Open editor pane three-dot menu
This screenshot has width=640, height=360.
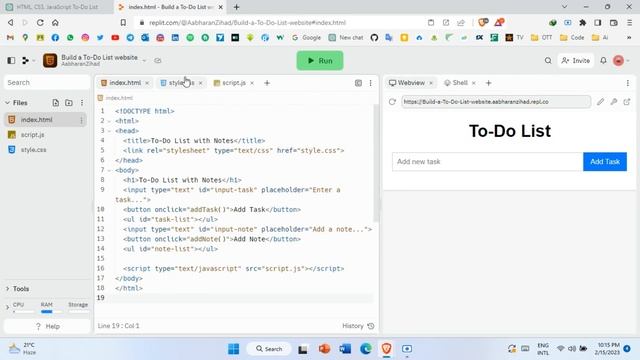tap(371, 83)
